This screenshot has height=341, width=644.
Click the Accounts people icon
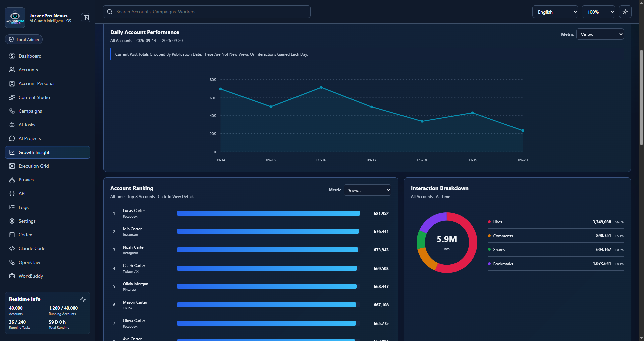tap(12, 70)
